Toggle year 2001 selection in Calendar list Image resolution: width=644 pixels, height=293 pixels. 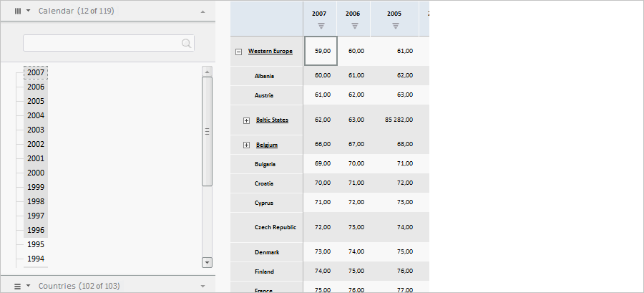point(36,158)
